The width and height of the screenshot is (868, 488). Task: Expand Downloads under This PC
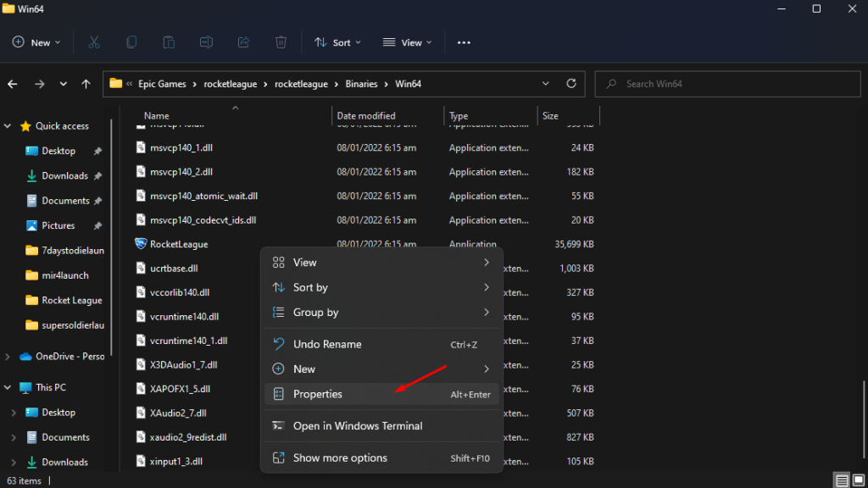click(14, 462)
